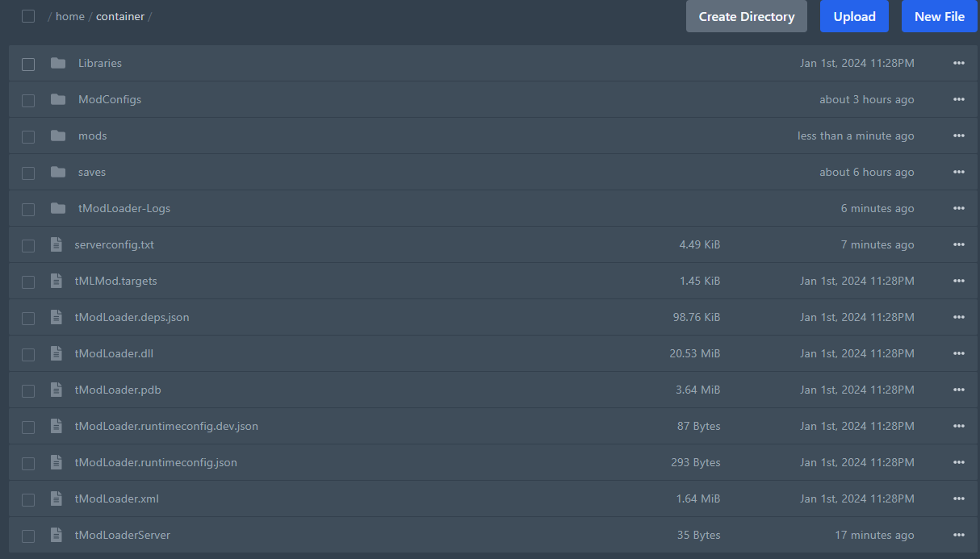Tick the checkbox for the mods folder

[28, 136]
